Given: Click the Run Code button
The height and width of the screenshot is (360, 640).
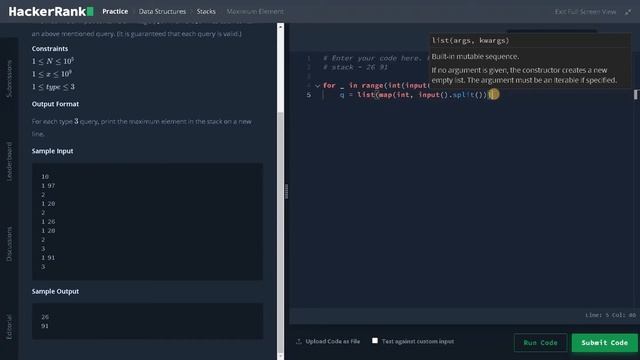Looking at the screenshot, I should [x=540, y=342].
